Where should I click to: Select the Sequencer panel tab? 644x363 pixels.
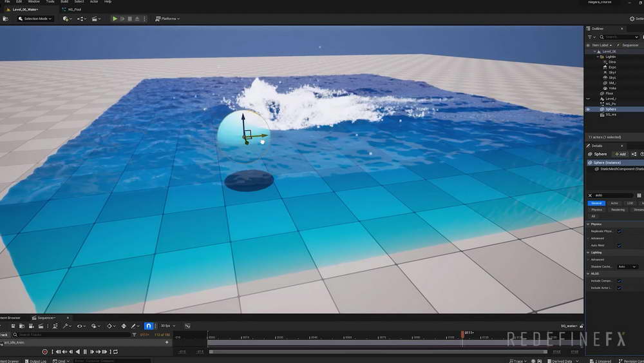click(x=46, y=318)
